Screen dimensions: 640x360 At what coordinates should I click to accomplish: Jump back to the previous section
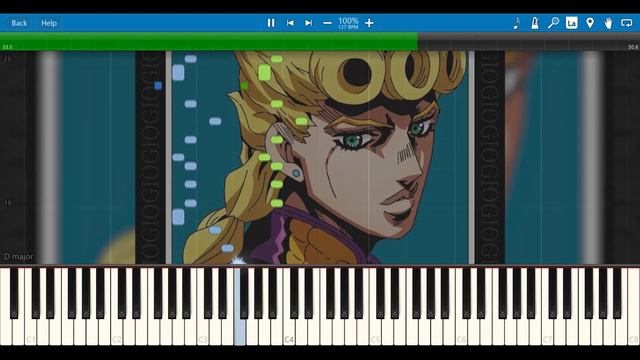[x=290, y=23]
